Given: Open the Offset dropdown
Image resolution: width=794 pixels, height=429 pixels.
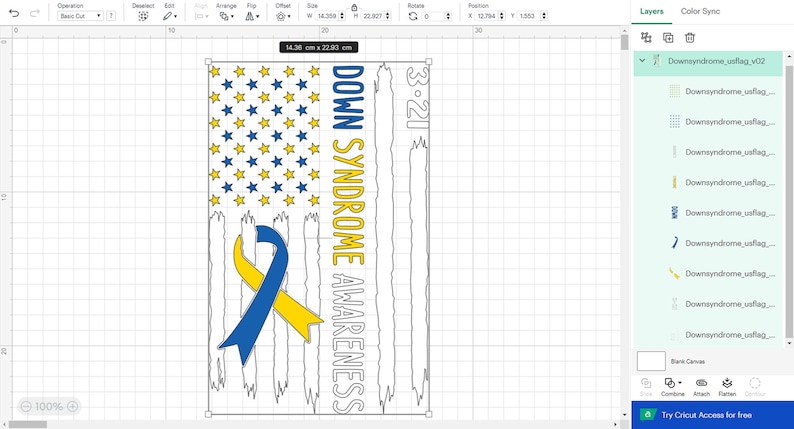Looking at the screenshot, I should coord(283,16).
